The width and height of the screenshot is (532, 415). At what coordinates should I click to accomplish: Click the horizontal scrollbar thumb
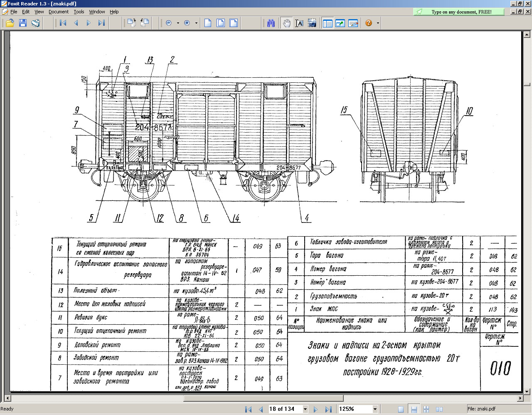click(x=264, y=398)
